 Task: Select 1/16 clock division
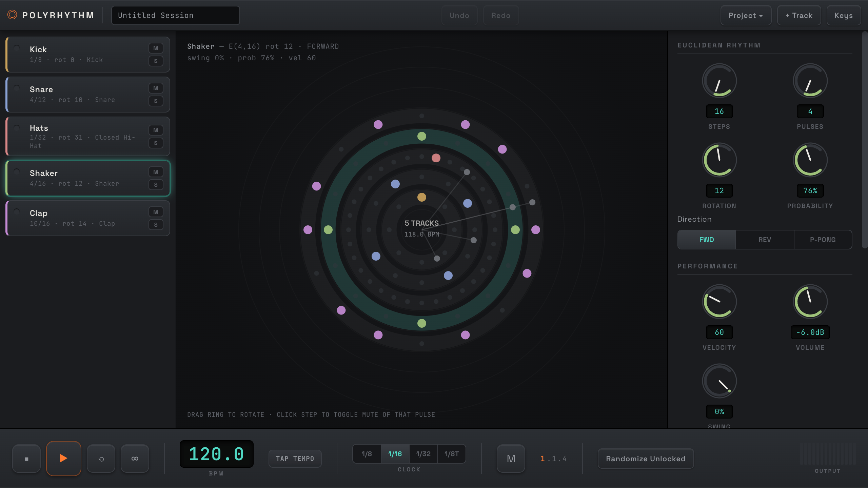(x=395, y=454)
